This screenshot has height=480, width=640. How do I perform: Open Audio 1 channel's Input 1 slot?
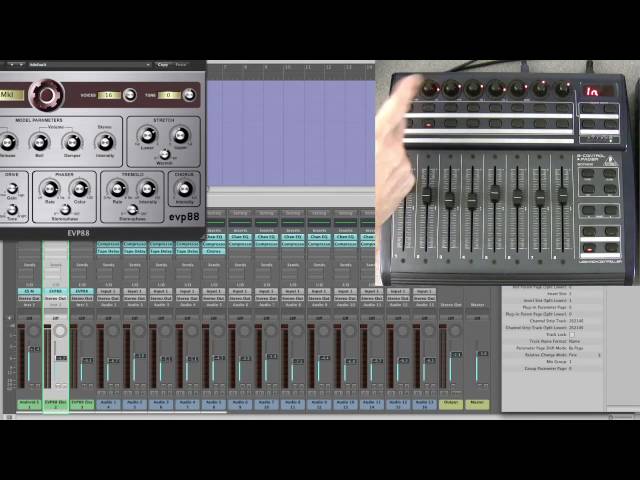[x=108, y=291]
